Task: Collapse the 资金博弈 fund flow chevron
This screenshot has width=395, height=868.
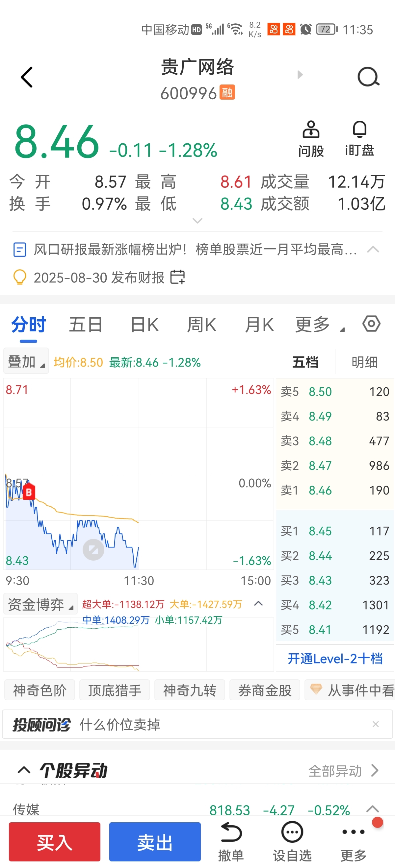Action: click(x=258, y=603)
